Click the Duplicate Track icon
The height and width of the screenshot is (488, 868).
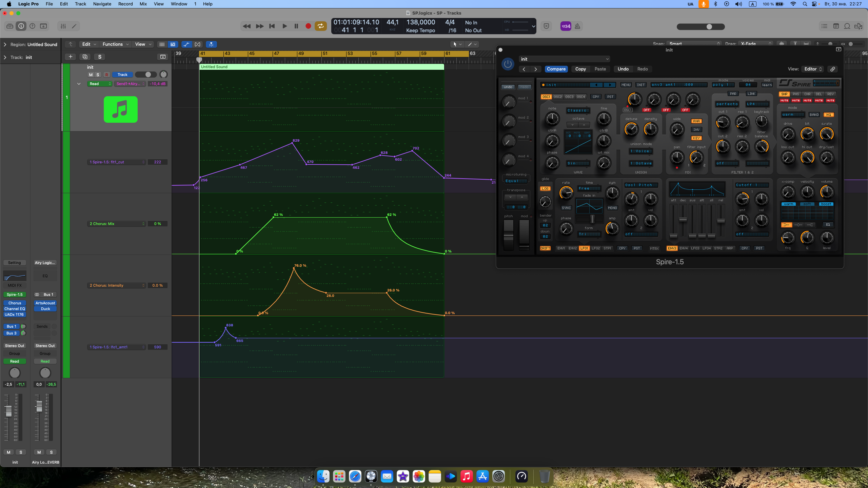(85, 57)
